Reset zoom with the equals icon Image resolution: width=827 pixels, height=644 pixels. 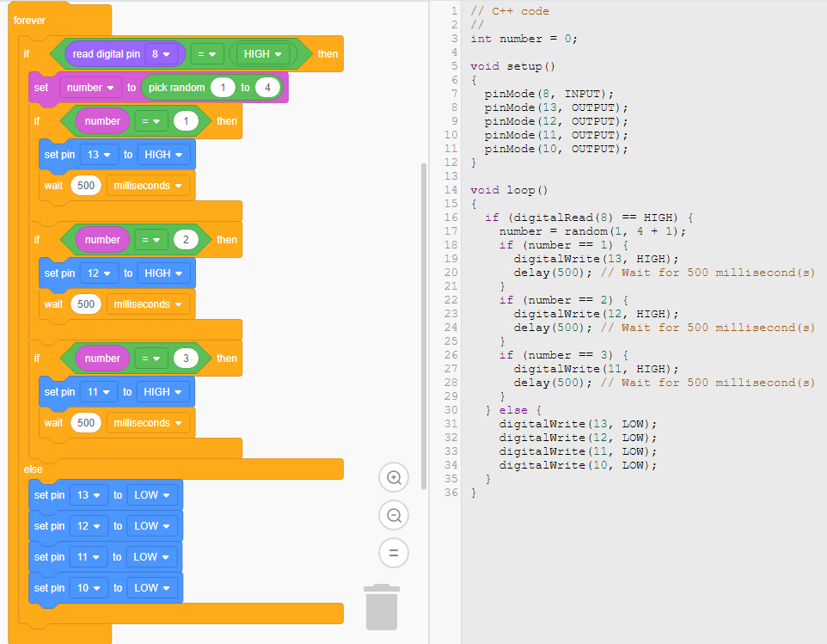click(394, 552)
